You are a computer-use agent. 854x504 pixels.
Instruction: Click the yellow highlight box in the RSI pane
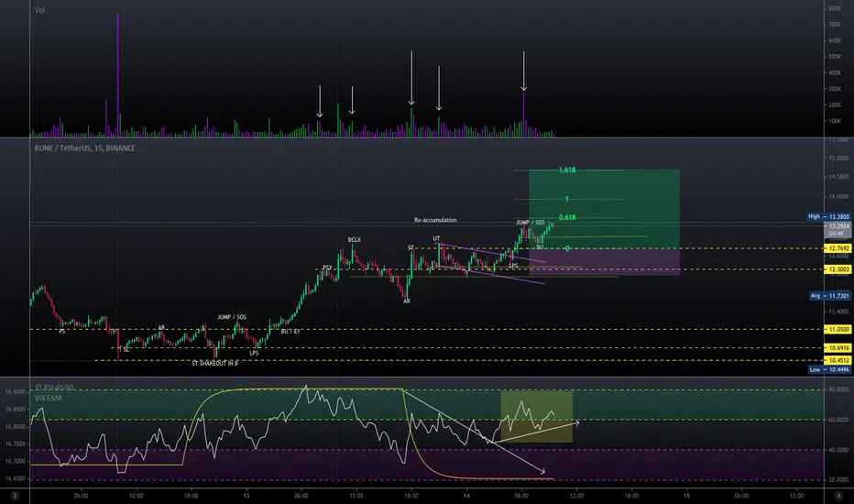tap(536, 416)
